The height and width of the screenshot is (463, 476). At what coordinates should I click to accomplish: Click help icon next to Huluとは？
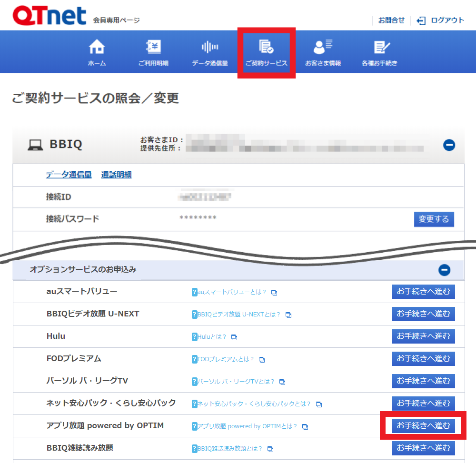(x=194, y=337)
